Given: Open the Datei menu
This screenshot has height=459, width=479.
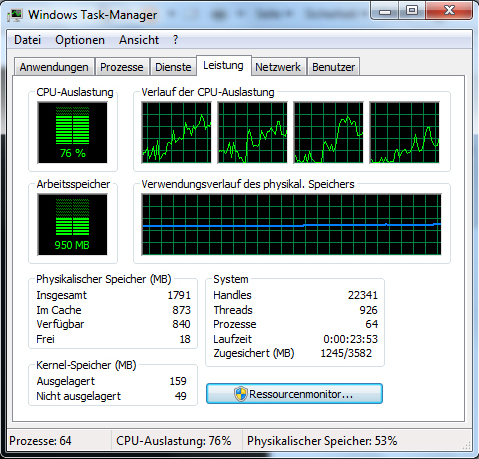Looking at the screenshot, I should click(x=27, y=40).
